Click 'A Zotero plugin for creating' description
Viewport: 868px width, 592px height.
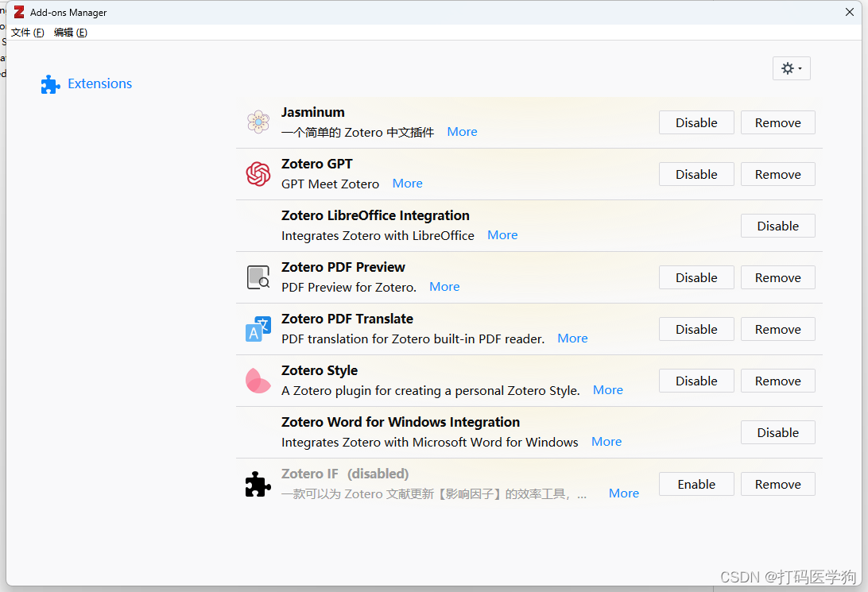pos(431,391)
